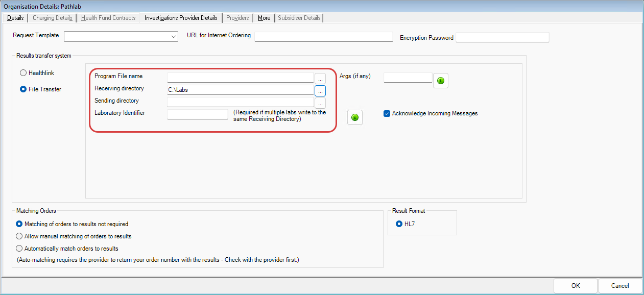Click the Receiving directory field showing C:\Labs
The height and width of the screenshot is (295, 644).
[240, 90]
